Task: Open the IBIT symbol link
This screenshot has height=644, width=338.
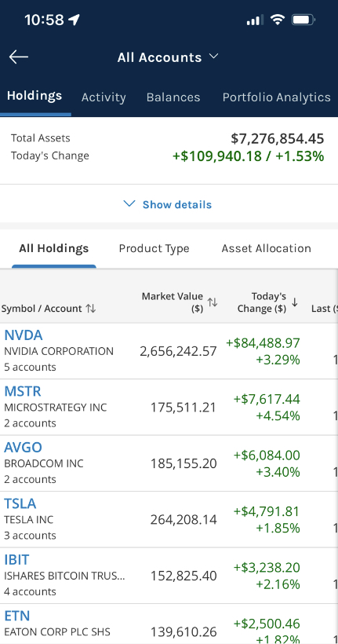Action: [16, 560]
